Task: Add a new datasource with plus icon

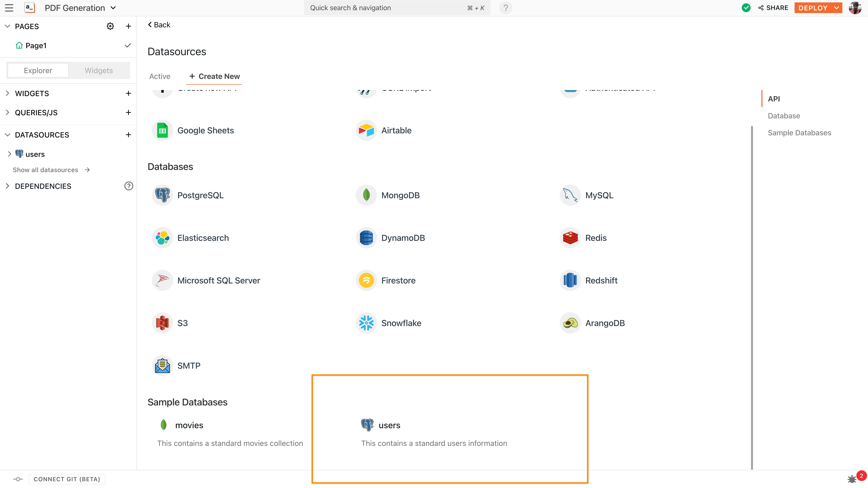Action: click(x=128, y=135)
